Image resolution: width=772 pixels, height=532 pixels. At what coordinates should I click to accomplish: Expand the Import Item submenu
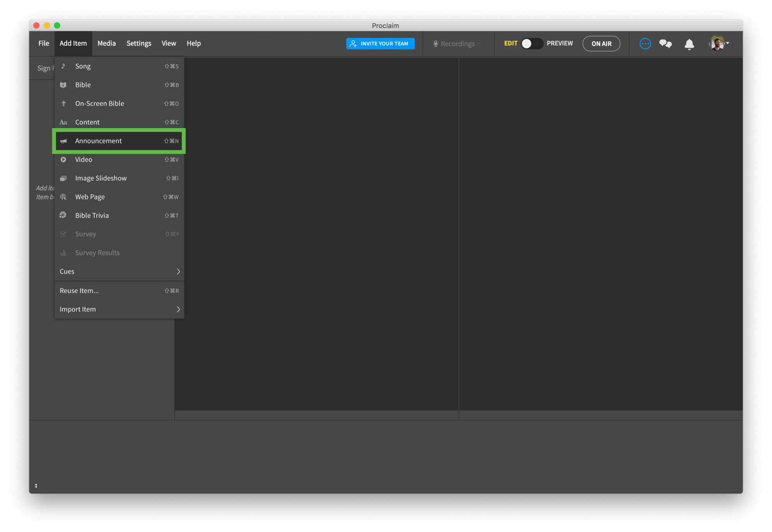[x=119, y=309]
